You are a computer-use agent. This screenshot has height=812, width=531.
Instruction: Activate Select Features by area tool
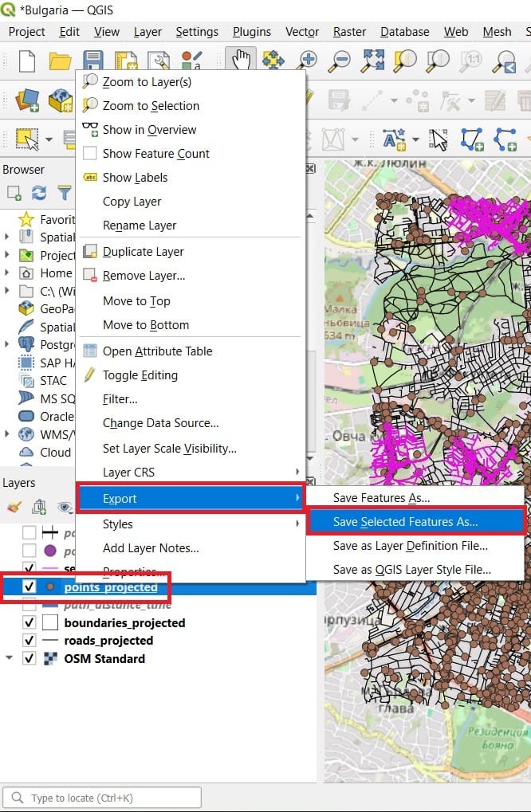[27, 139]
